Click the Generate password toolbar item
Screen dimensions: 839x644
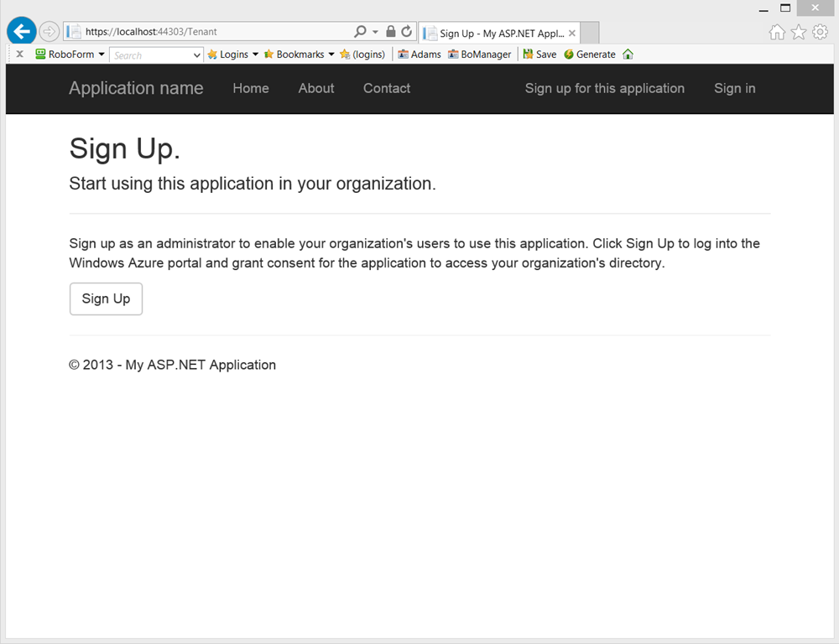coord(590,54)
